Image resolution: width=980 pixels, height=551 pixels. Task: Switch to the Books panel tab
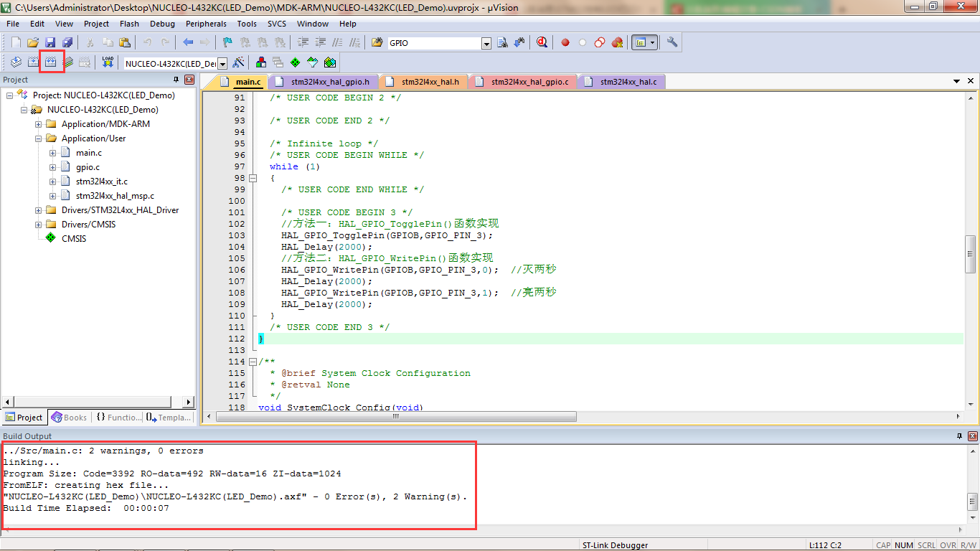point(69,417)
